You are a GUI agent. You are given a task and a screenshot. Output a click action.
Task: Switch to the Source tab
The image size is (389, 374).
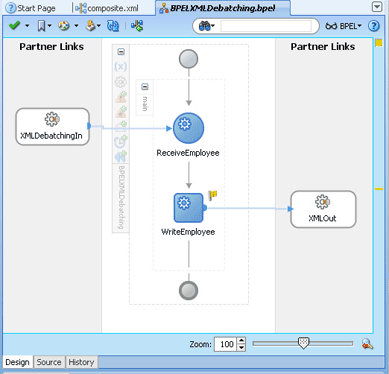click(x=49, y=362)
